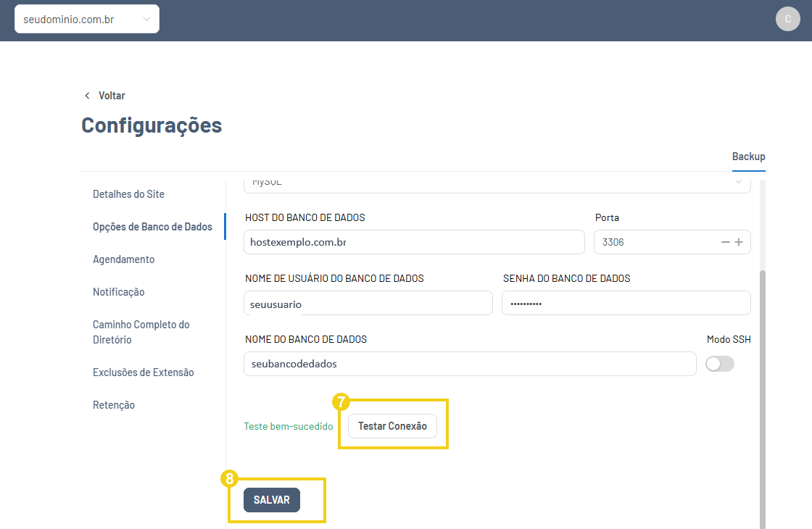812x529 pixels.
Task: Click the SALVAR button
Action: coord(272,500)
